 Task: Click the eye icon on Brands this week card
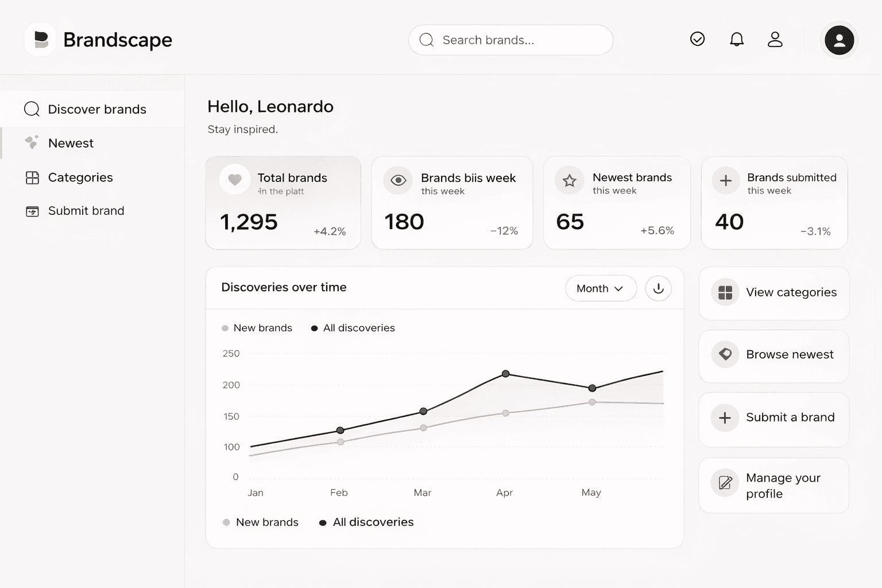click(398, 180)
